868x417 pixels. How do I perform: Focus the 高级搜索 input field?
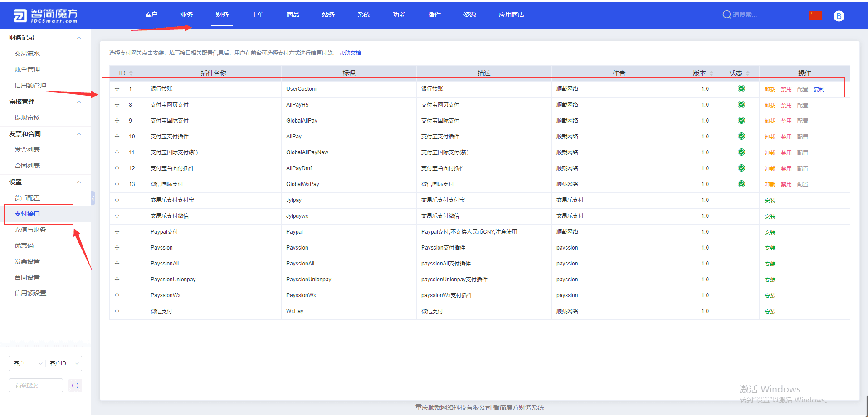click(x=36, y=385)
